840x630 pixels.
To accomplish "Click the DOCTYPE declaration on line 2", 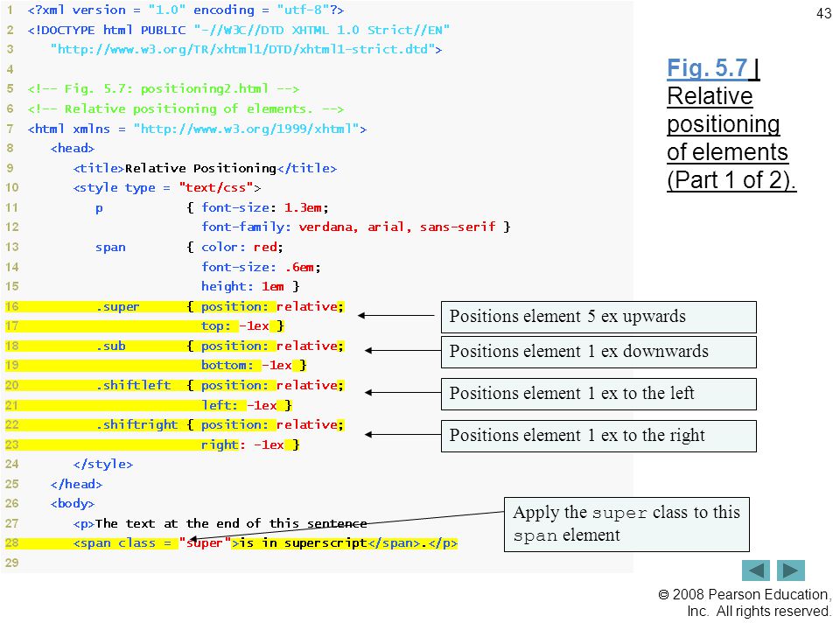I will 238,30.
